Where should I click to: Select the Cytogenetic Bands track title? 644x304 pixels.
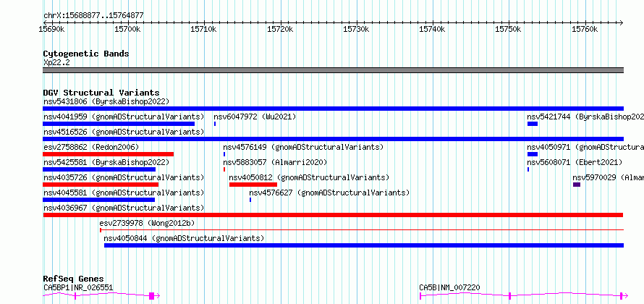click(86, 54)
